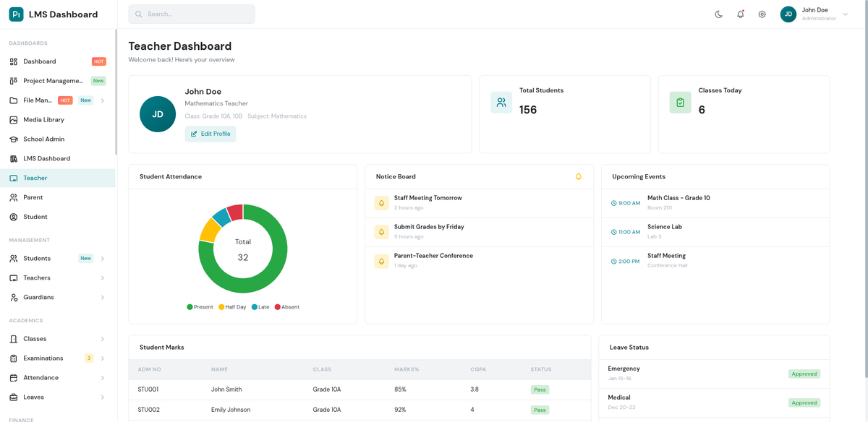Click the Pass status badge for STU001
This screenshot has height=422, width=868.
click(539, 389)
